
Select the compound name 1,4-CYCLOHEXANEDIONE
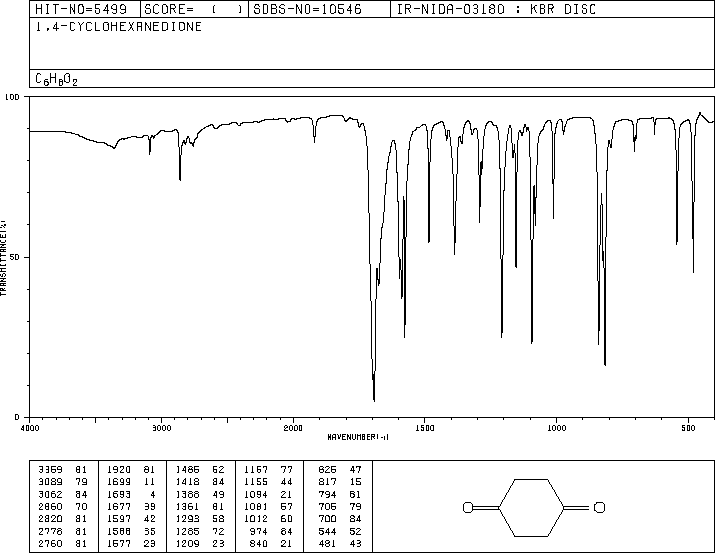click(x=119, y=27)
